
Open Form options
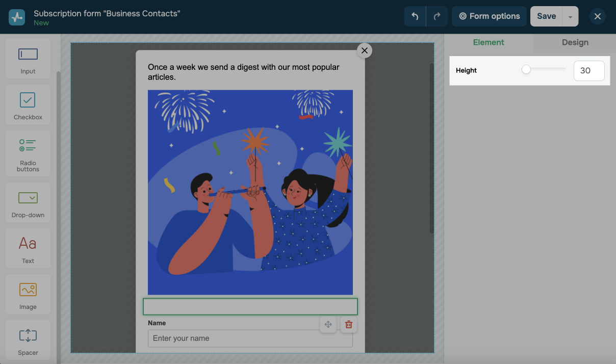click(x=489, y=16)
